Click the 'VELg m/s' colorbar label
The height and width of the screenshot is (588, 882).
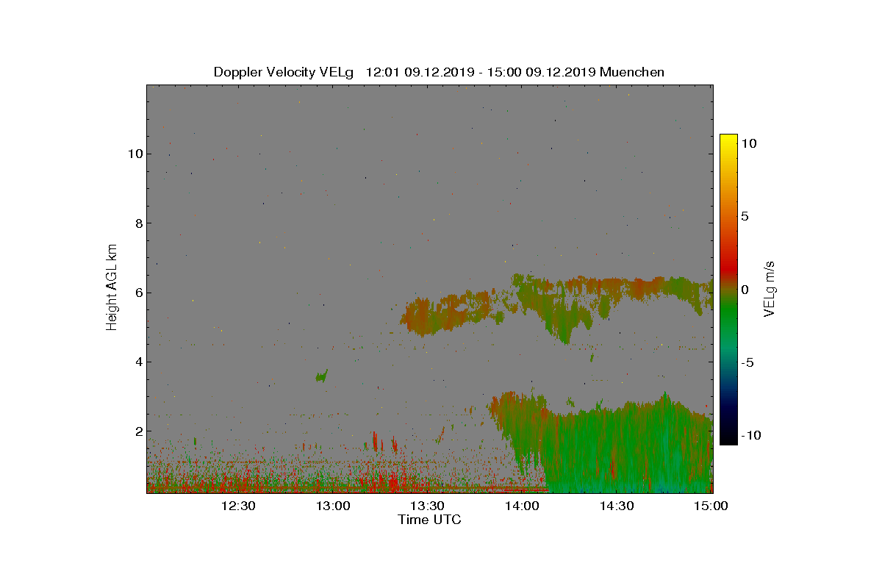pos(770,289)
